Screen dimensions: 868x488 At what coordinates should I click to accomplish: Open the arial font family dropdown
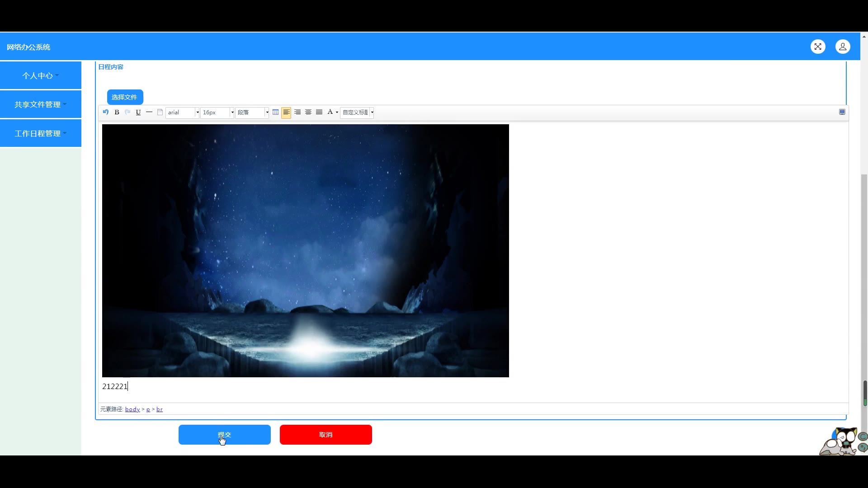click(183, 113)
